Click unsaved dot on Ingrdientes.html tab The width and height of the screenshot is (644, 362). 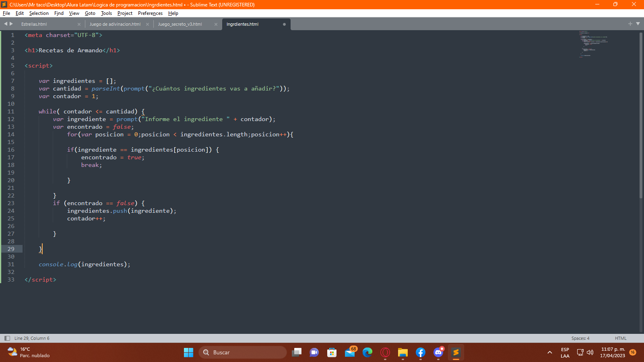284,24
